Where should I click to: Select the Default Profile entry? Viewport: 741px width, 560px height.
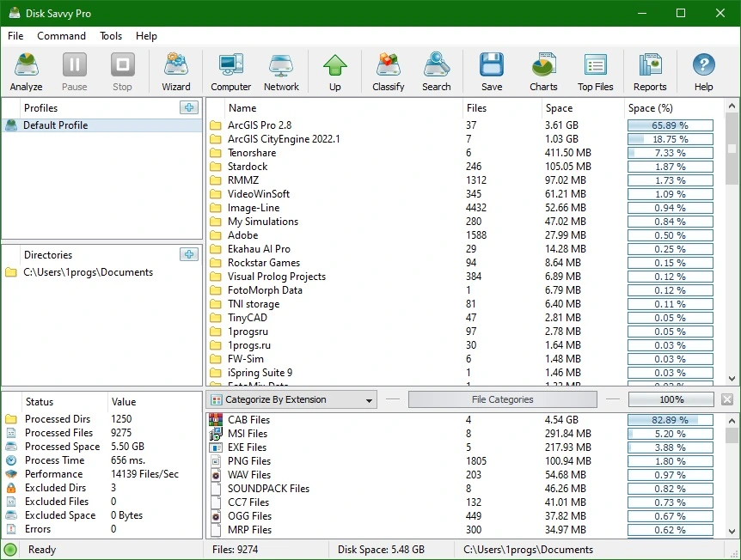tap(102, 125)
